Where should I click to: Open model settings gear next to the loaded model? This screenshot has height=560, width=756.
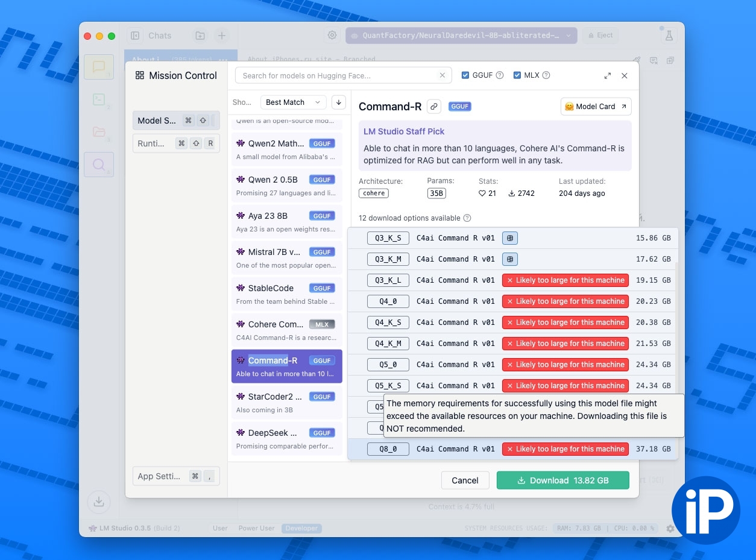click(x=332, y=36)
